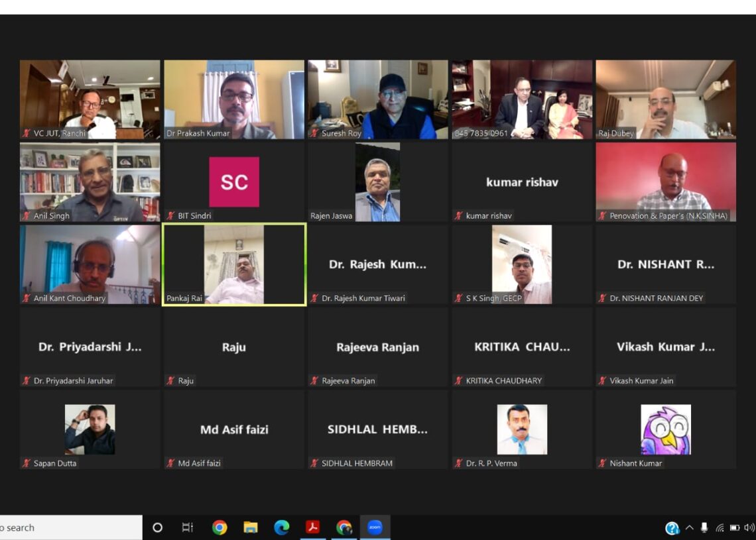Expand the hidden system tray icons chevron
756x540 pixels.
tap(689, 527)
